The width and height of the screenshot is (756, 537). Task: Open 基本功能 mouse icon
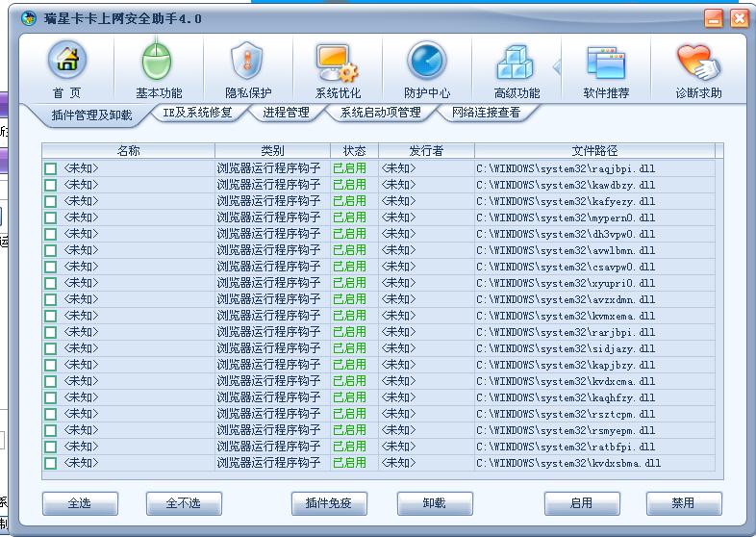(x=157, y=62)
